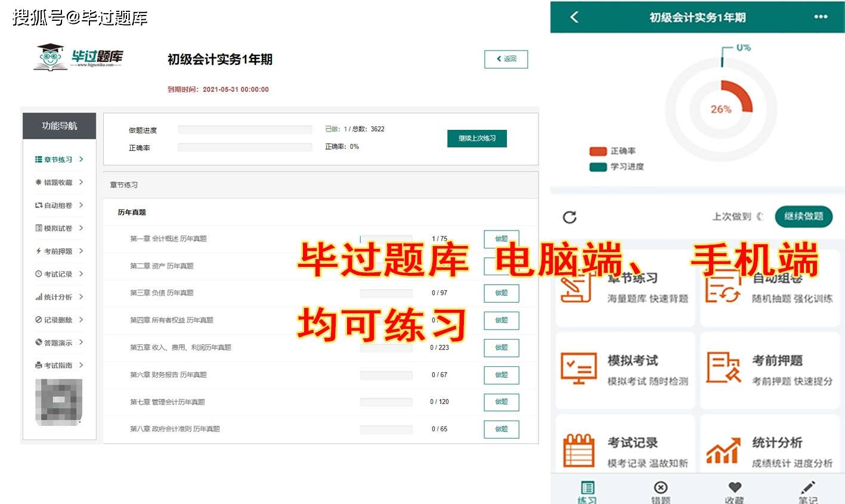
Task: Click 继续上次练习 button
Action: pos(477,138)
